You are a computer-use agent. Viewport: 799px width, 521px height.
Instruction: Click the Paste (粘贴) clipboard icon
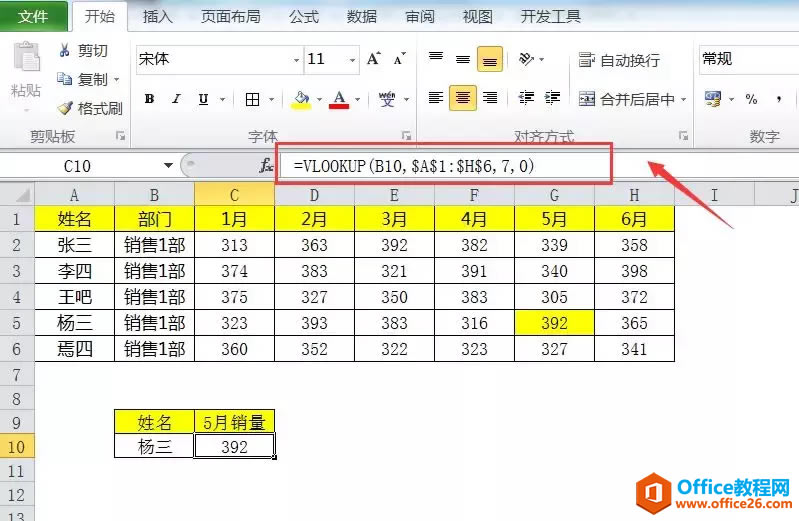pyautogui.click(x=26, y=57)
